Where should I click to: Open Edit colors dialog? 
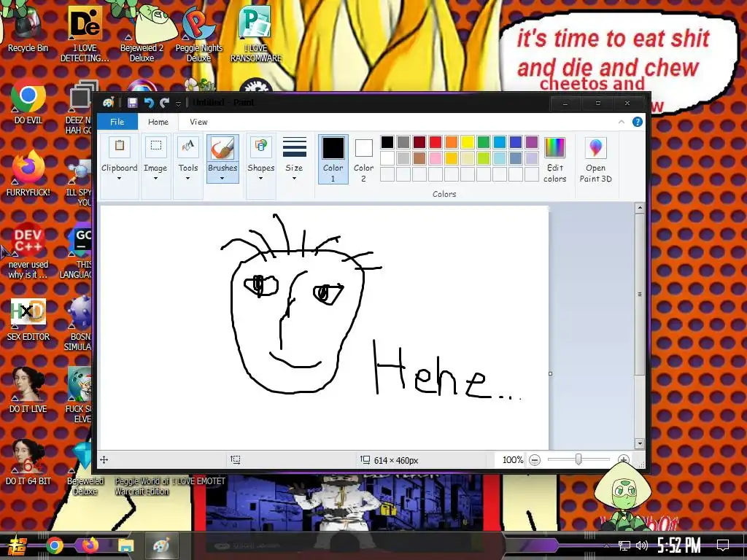[555, 160]
